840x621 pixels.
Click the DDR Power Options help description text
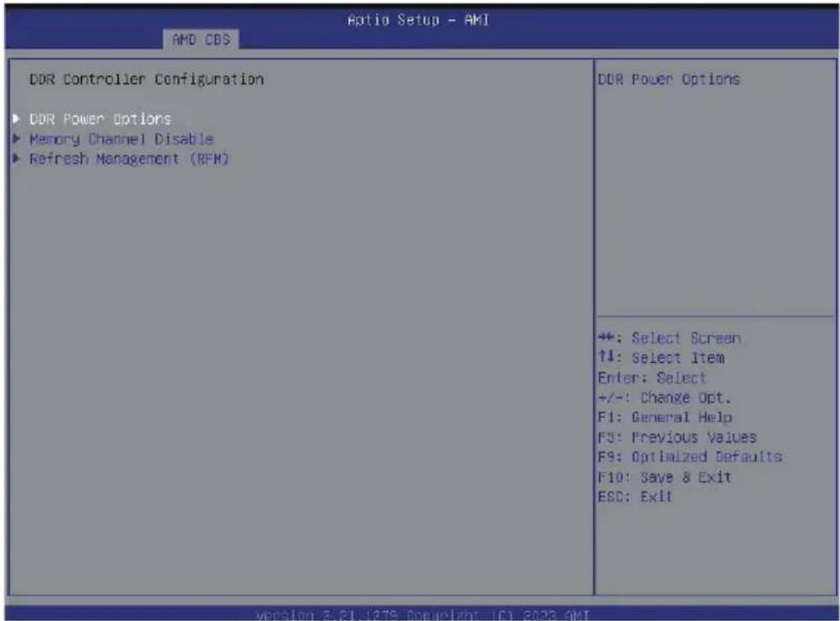point(669,79)
